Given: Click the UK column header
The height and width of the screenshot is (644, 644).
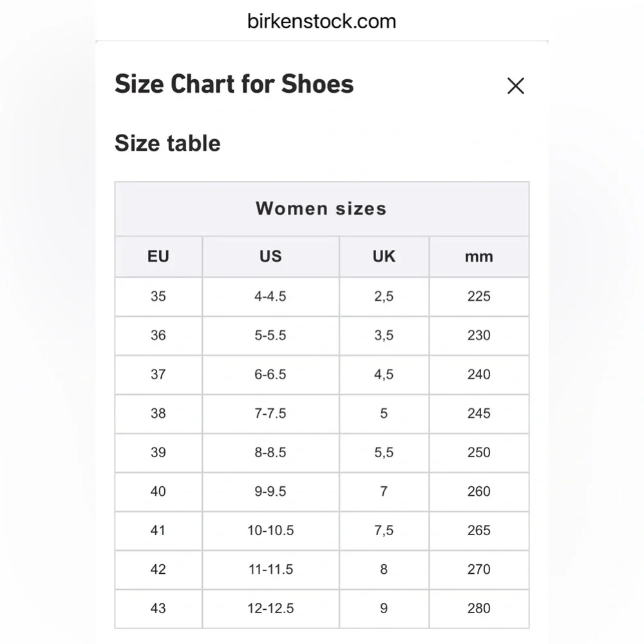Looking at the screenshot, I should [x=384, y=256].
